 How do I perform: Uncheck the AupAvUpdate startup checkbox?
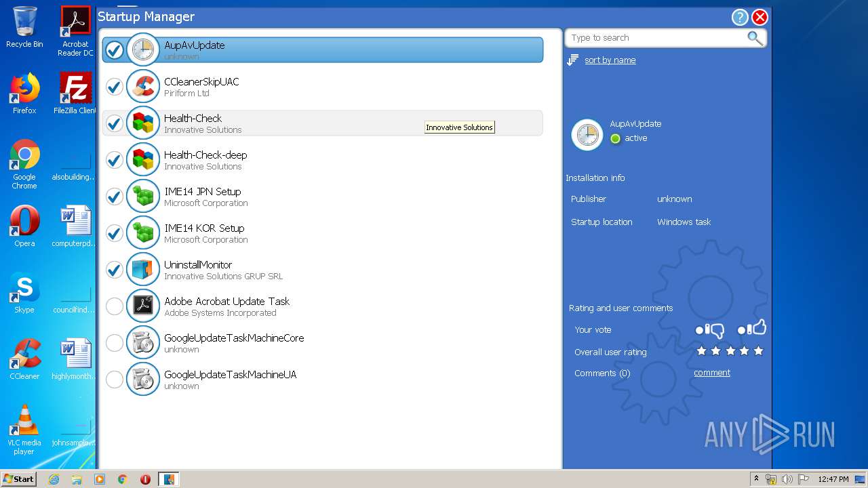tap(115, 50)
